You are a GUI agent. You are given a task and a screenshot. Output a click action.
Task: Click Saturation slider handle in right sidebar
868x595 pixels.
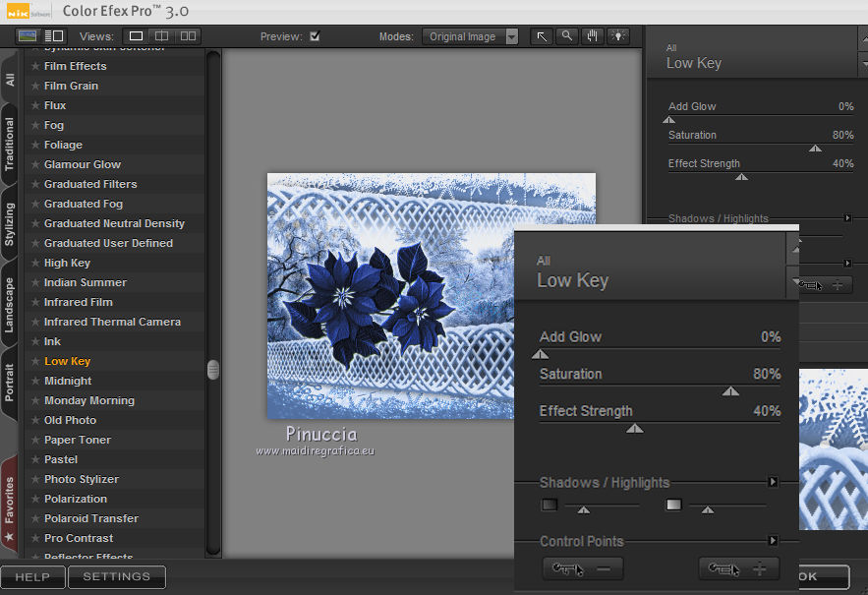(815, 149)
